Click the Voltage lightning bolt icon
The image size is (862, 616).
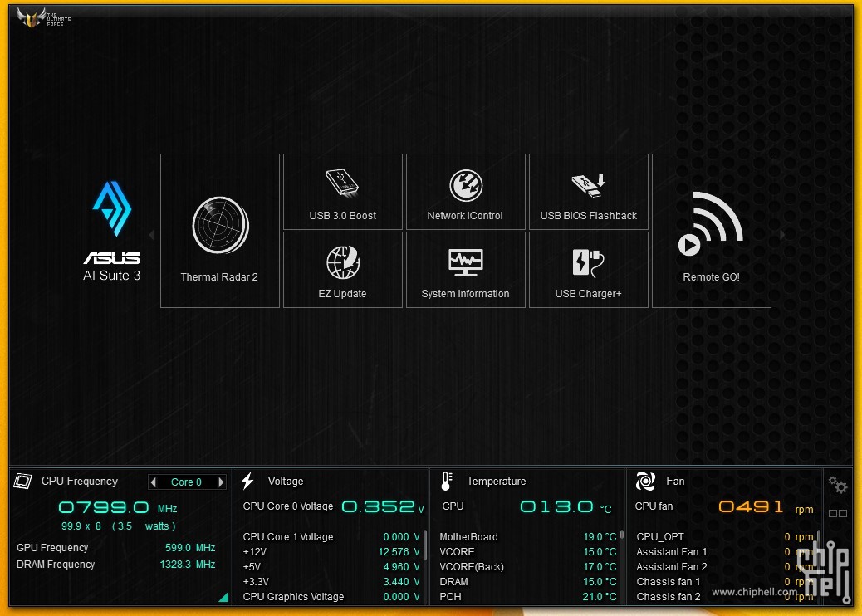(x=247, y=481)
